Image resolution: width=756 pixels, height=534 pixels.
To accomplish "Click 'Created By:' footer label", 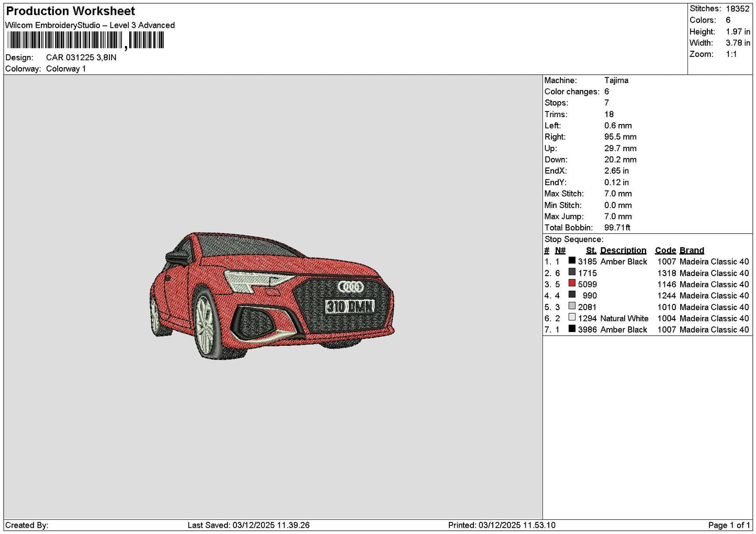I will 27,525.
